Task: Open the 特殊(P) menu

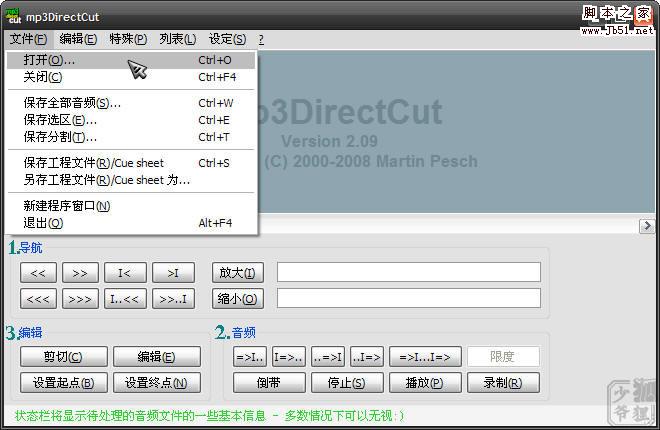Action: click(x=128, y=39)
